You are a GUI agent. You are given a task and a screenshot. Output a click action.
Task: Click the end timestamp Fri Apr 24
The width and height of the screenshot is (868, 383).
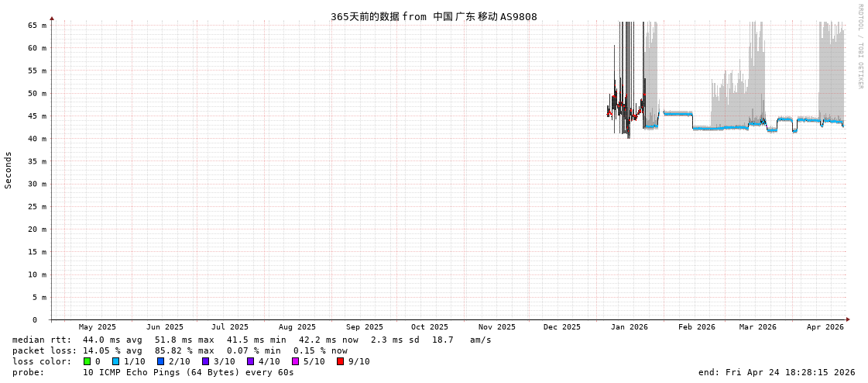pos(776,372)
